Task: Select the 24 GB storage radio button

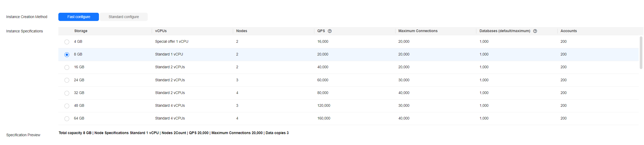Action: tap(67, 80)
